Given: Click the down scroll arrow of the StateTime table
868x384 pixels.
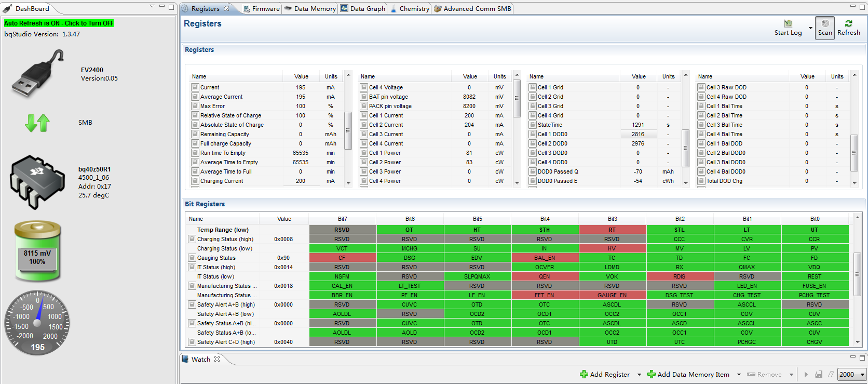Looking at the screenshot, I should click(686, 183).
